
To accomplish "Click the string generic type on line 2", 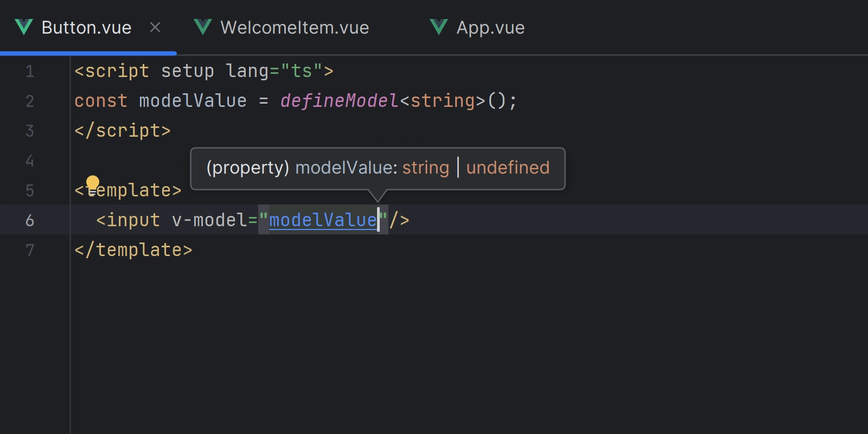I will pos(443,100).
